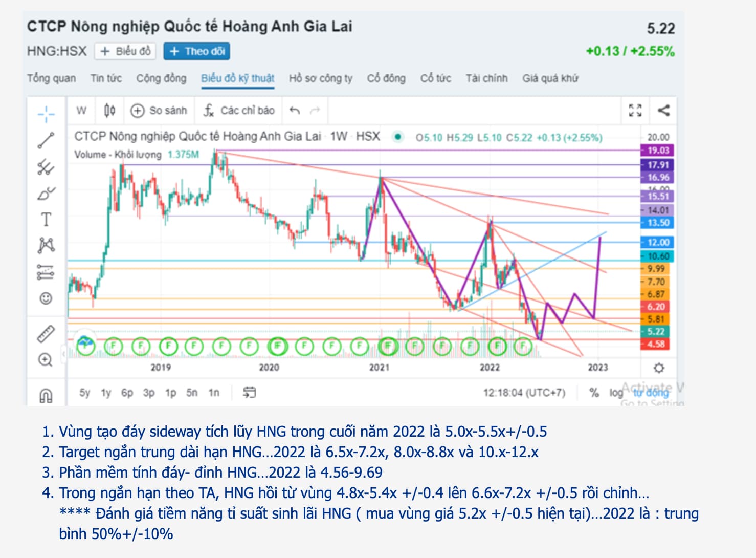Screen dimensions: 756x558
Task: Open the Cổ tức tab
Action: 436,78
